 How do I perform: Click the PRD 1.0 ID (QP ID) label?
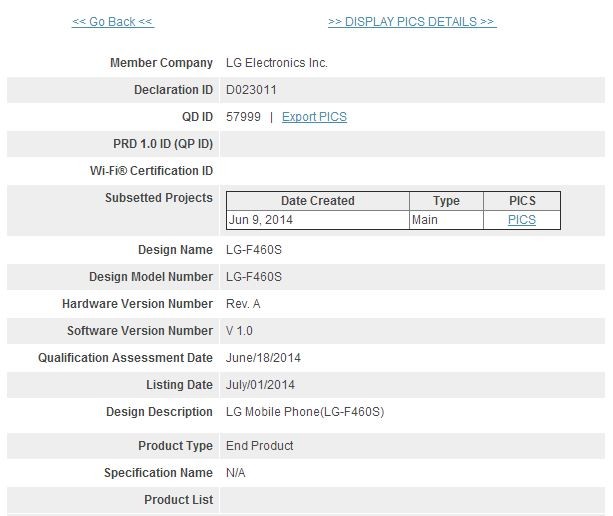163,144
